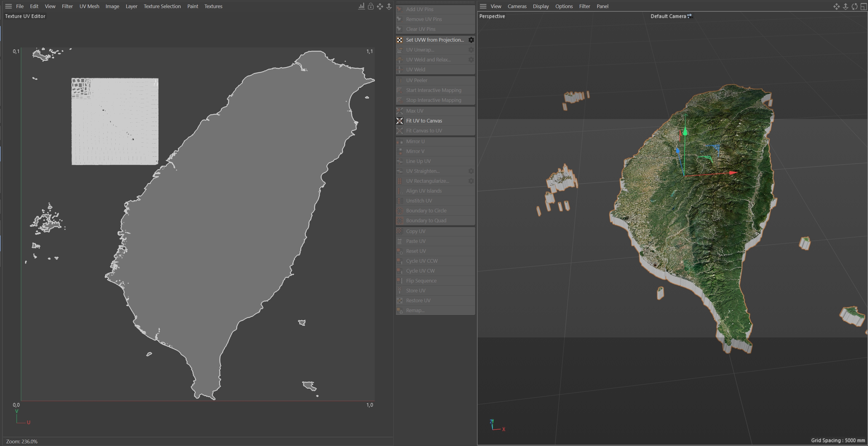Open Set UVW from Projection settings gear

click(471, 40)
